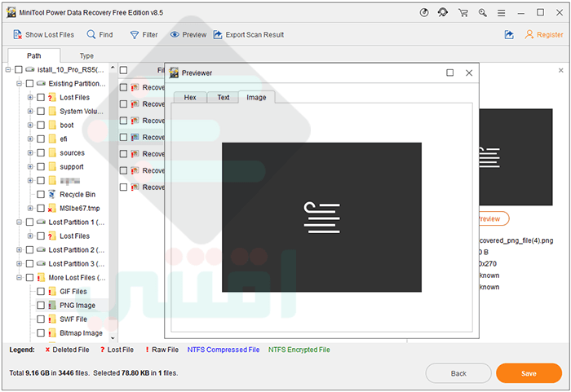The height and width of the screenshot is (392, 571).
Task: Check the System Volume folder checkbox
Action: tap(41, 112)
